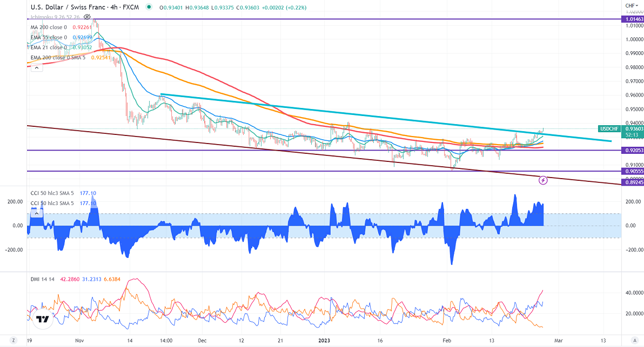Collapse the CCI pane indicator legend
Screen dimensions: 644x347
[36, 213]
